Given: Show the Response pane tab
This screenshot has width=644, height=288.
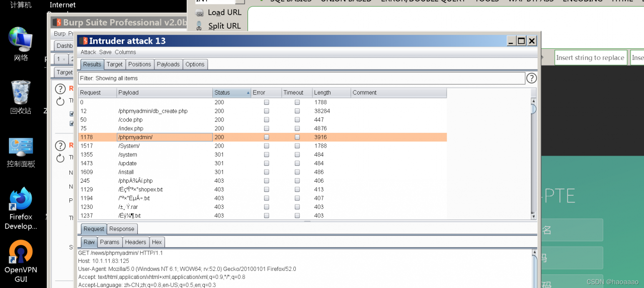Looking at the screenshot, I should click(x=122, y=229).
